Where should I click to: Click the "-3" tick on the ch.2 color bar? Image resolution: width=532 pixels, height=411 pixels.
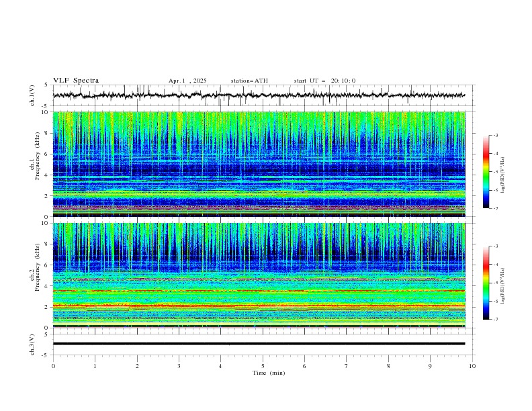point(496,246)
